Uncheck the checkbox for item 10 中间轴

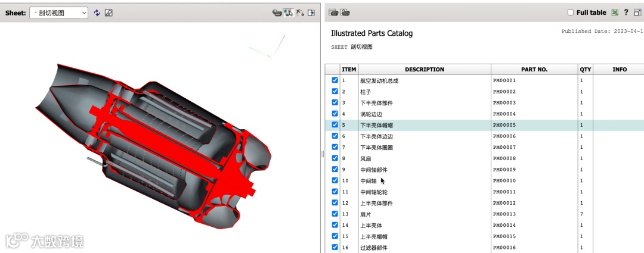335,180
